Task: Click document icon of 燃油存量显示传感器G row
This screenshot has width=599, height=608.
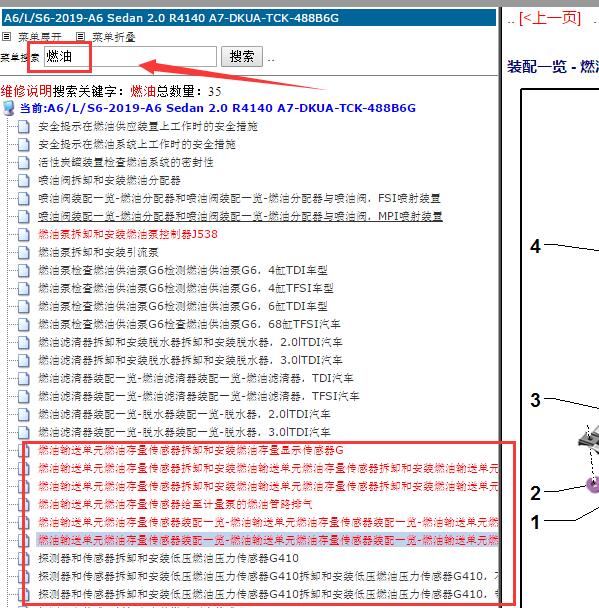Action: pos(24,450)
